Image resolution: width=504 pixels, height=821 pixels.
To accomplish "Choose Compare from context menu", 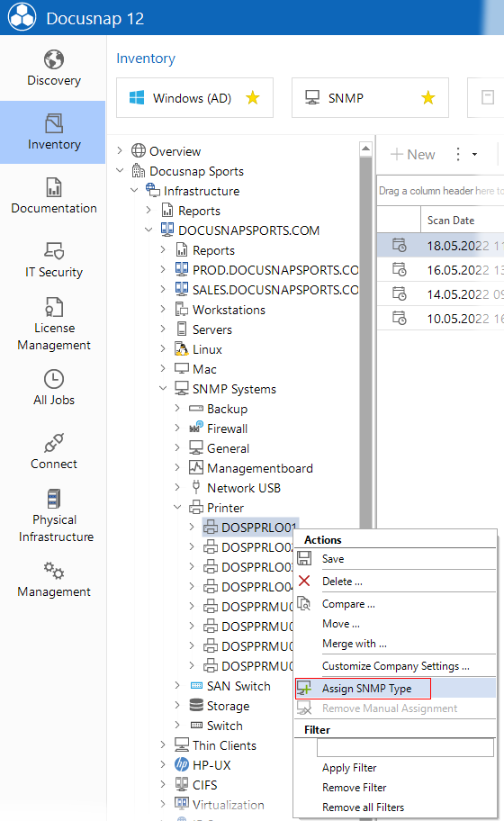I will [395, 604].
